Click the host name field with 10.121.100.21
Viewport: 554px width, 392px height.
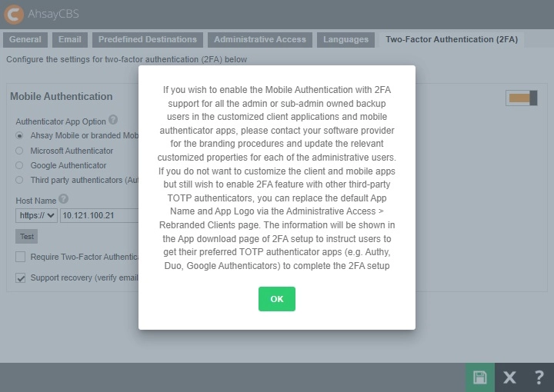(x=99, y=215)
